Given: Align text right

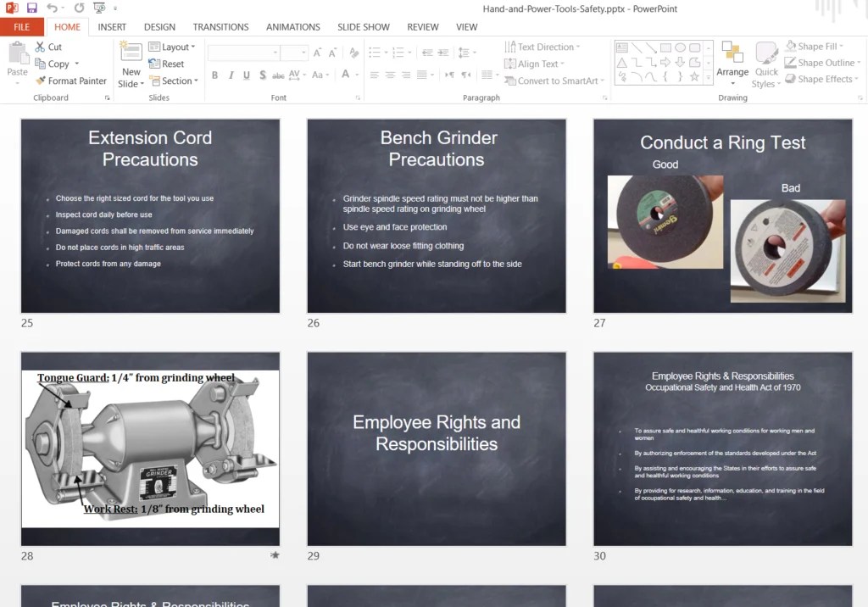Looking at the screenshot, I should [406, 75].
